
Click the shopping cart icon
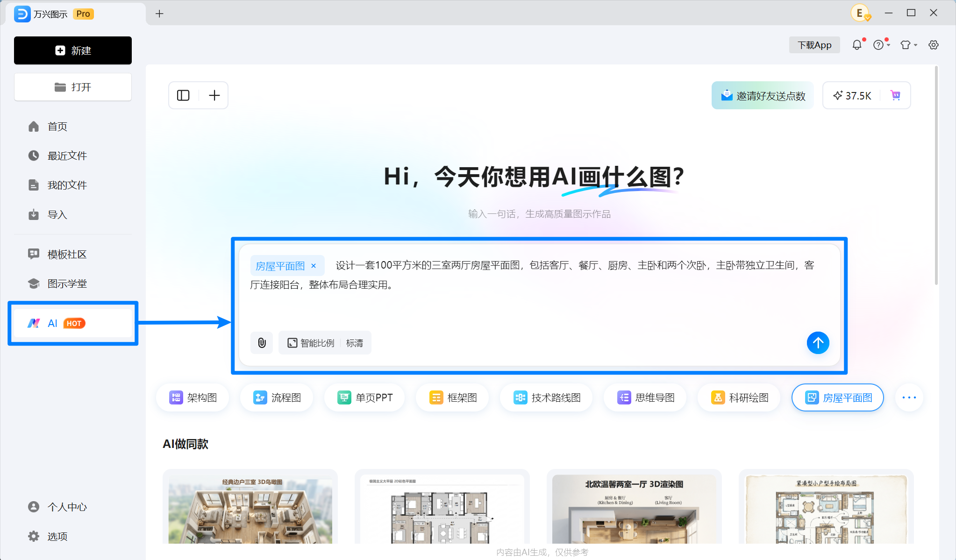[895, 95]
